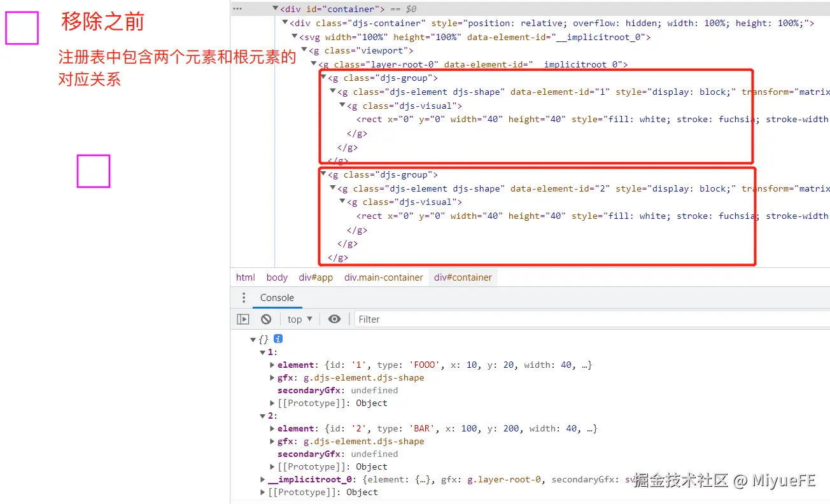The height and width of the screenshot is (504, 830).
Task: Collapse the djs-group above data-element-id="2"
Action: pos(323,174)
